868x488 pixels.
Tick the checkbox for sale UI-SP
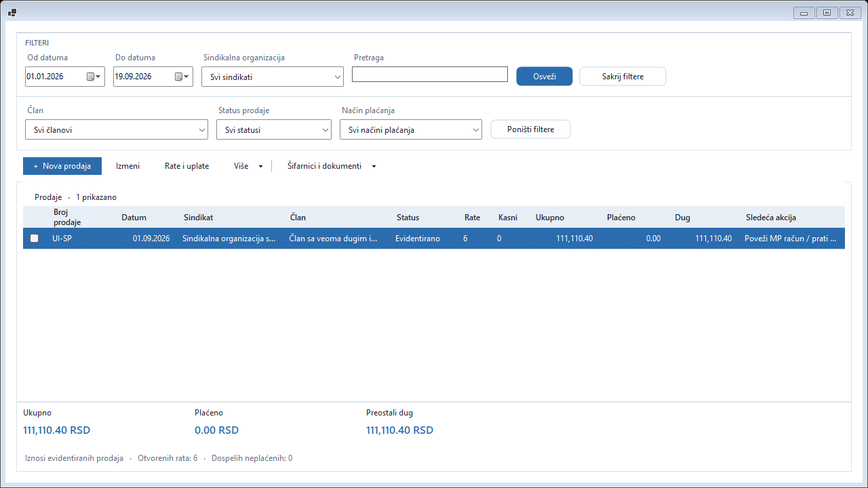point(35,239)
